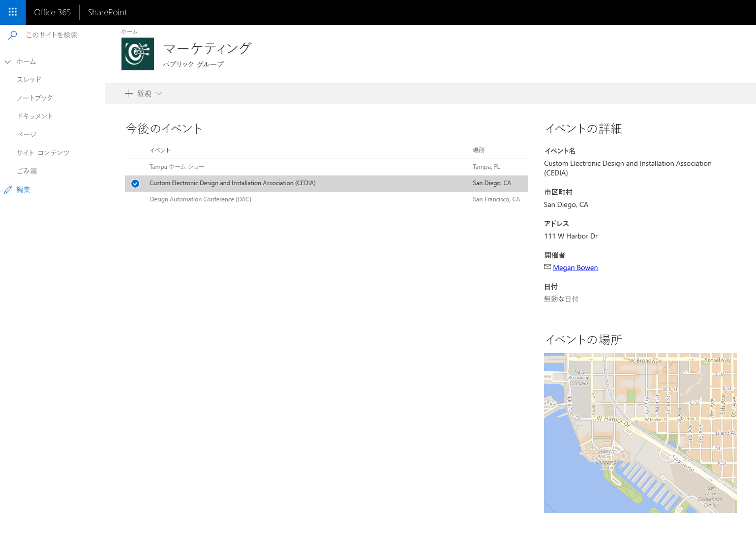Click the San Diego event location map
The width and height of the screenshot is (756, 535).
pyautogui.click(x=641, y=433)
